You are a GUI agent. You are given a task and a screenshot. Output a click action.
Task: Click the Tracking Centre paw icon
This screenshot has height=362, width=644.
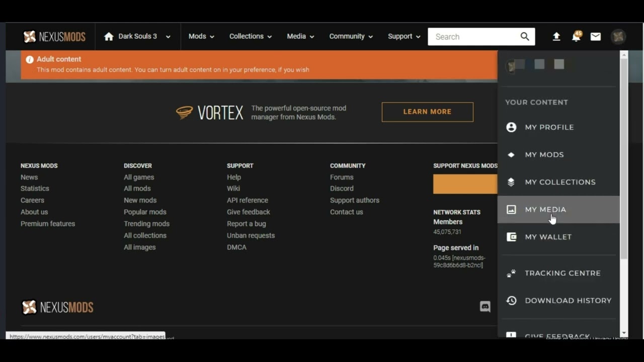click(x=511, y=273)
